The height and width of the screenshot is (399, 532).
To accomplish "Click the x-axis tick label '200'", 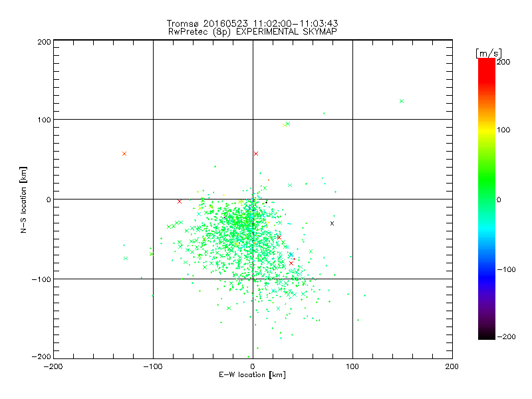I will (x=452, y=366).
